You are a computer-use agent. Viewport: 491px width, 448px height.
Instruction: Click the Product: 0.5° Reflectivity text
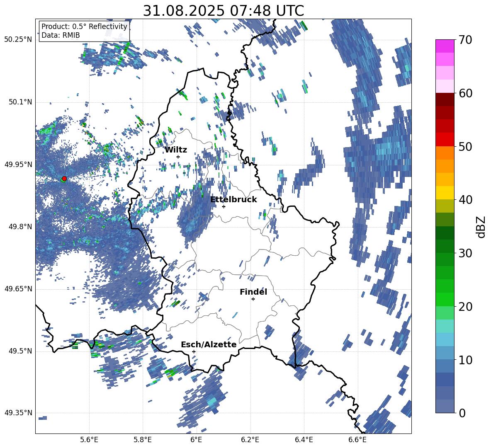pos(84,26)
